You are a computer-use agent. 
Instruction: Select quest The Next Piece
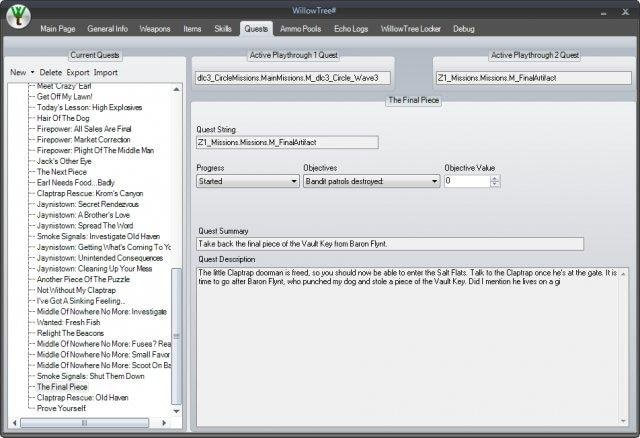[x=62, y=172]
